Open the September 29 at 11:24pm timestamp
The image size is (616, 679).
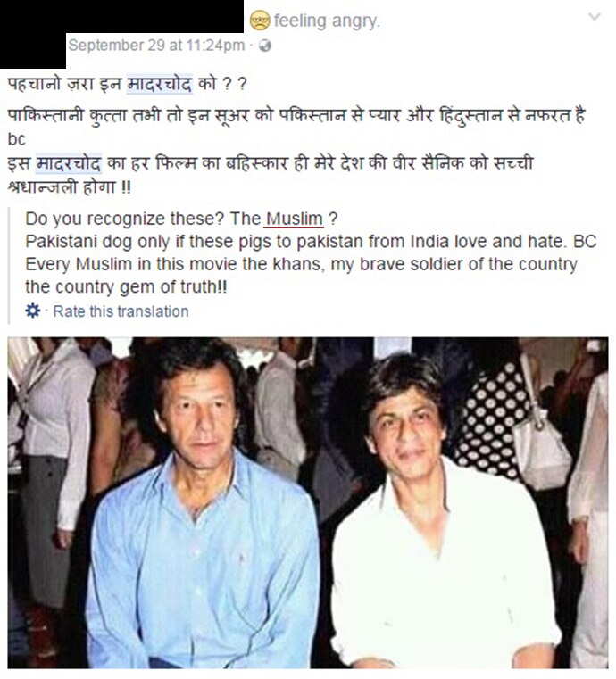tap(156, 45)
